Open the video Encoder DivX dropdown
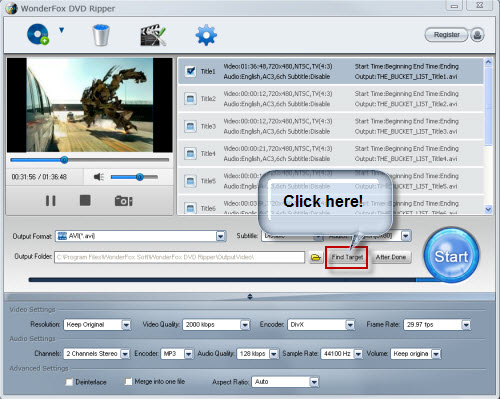The width and height of the screenshot is (500, 399). (x=321, y=325)
